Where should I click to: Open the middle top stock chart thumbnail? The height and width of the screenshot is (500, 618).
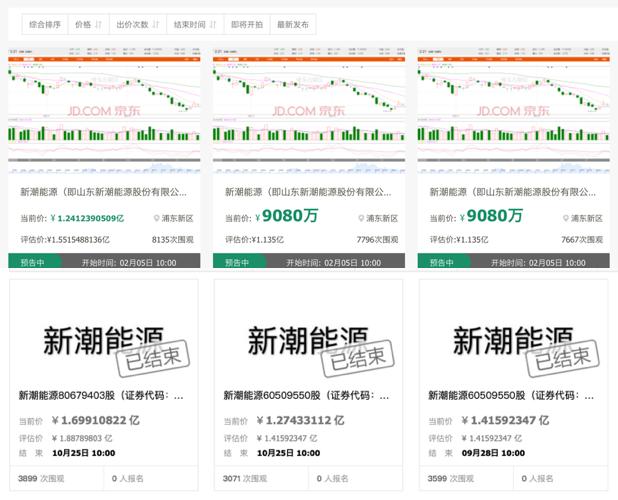[x=309, y=108]
